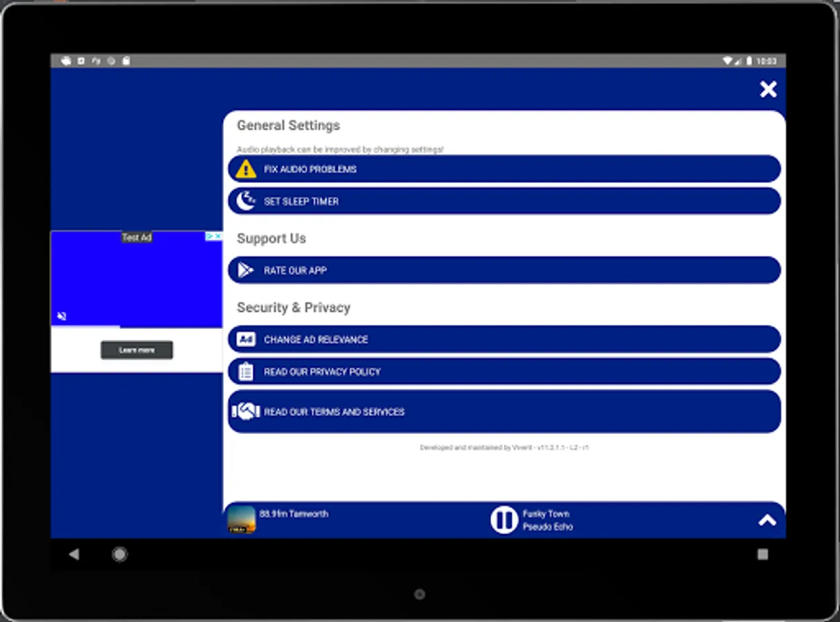Click the mute speaker icon on the Test Ad
Image resolution: width=840 pixels, height=622 pixels.
coord(61,315)
